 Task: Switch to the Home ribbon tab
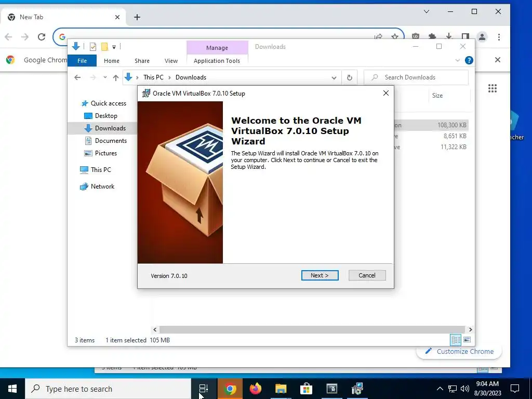[112, 61]
